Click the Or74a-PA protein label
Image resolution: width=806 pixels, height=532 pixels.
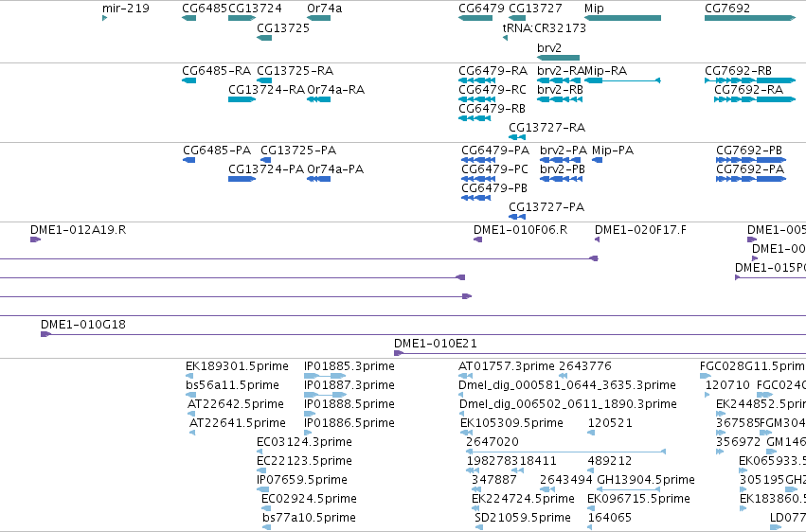click(335, 168)
